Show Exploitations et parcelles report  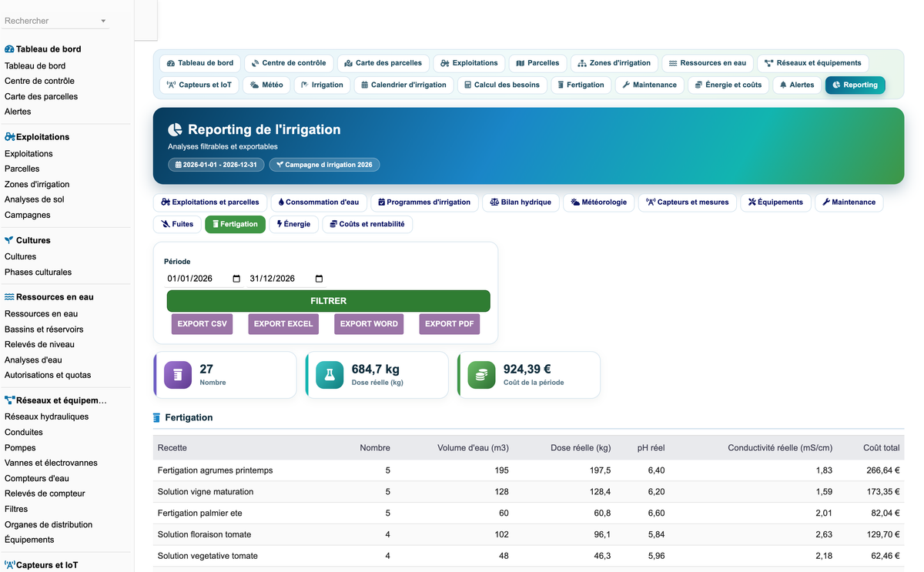[x=210, y=202]
